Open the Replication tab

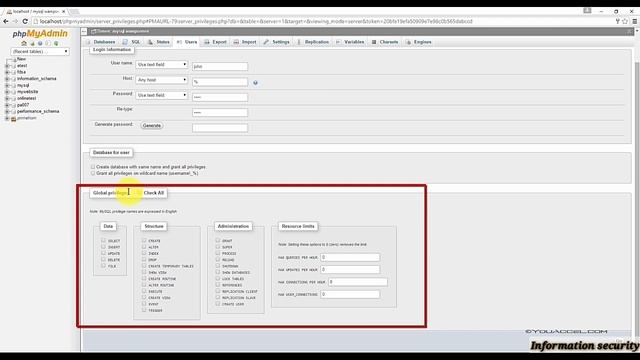[313, 42]
